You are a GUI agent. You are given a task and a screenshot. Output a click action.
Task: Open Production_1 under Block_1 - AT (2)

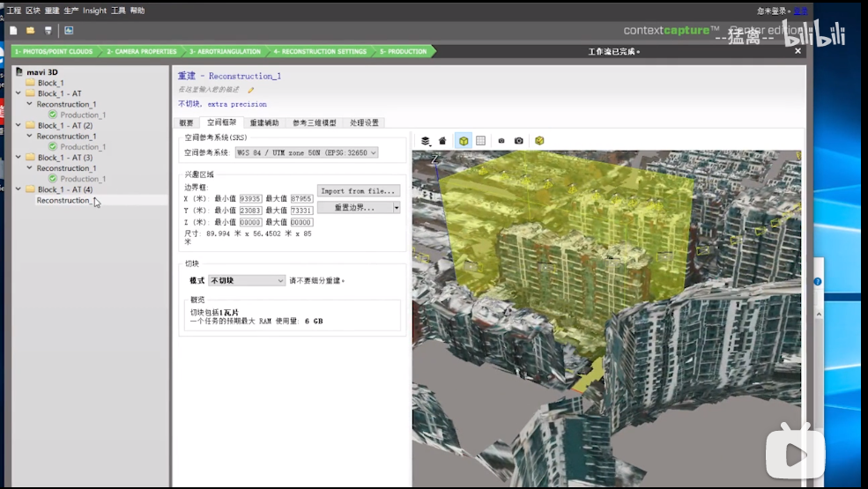coord(83,147)
